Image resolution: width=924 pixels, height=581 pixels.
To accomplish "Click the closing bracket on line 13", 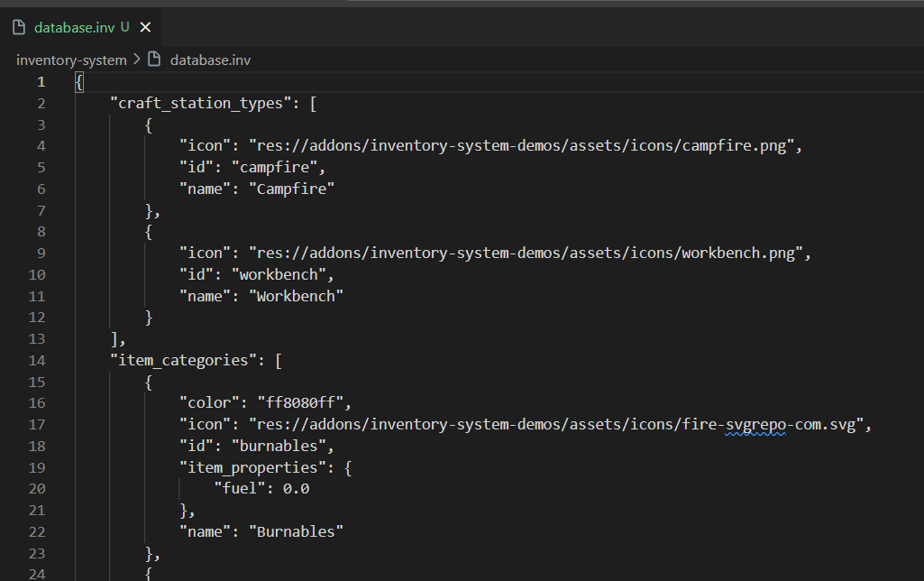I will [114, 339].
